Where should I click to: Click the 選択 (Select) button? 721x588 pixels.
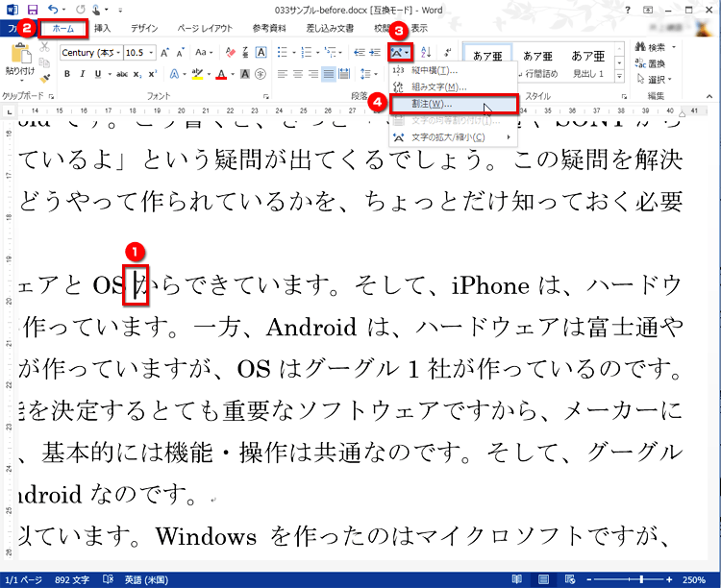point(655,80)
